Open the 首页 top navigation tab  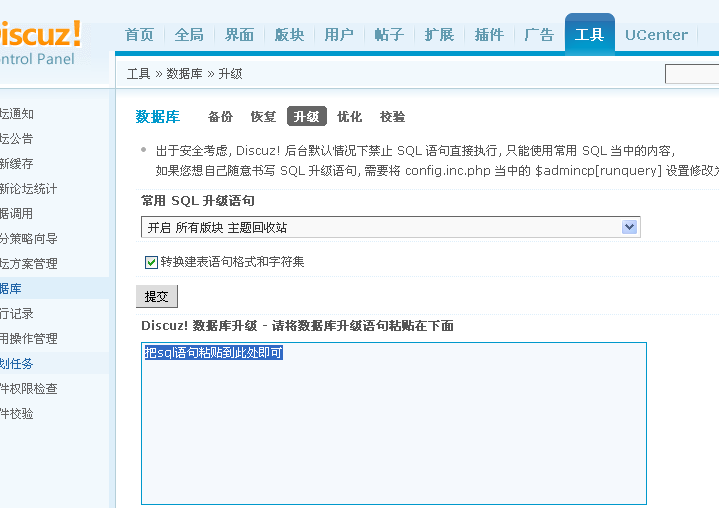(139, 35)
